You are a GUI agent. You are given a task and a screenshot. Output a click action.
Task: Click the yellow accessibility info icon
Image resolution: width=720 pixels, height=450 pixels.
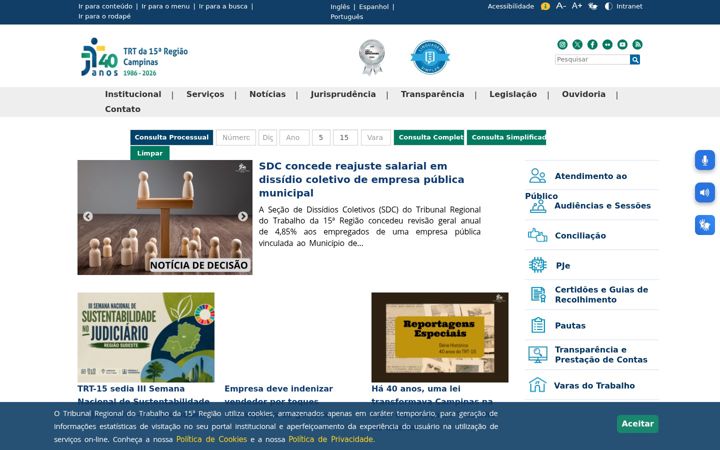545,6
